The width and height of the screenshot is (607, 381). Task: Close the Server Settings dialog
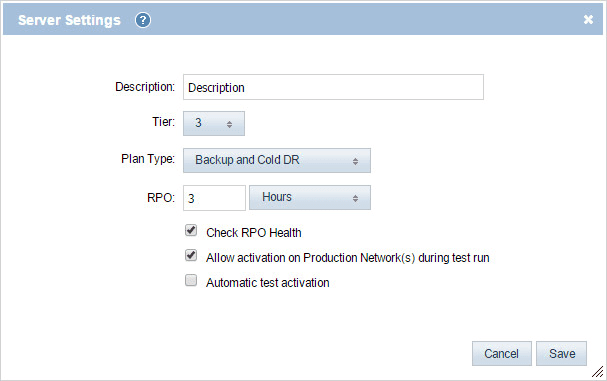point(588,19)
